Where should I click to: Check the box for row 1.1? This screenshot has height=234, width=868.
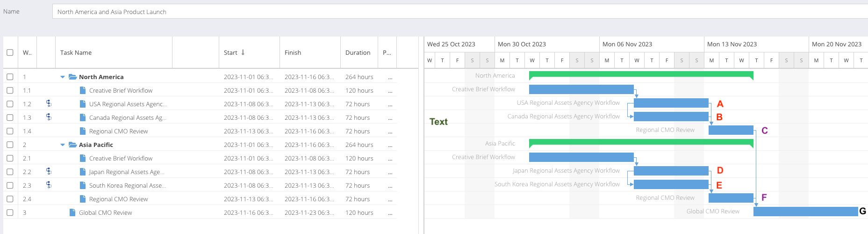click(x=10, y=90)
